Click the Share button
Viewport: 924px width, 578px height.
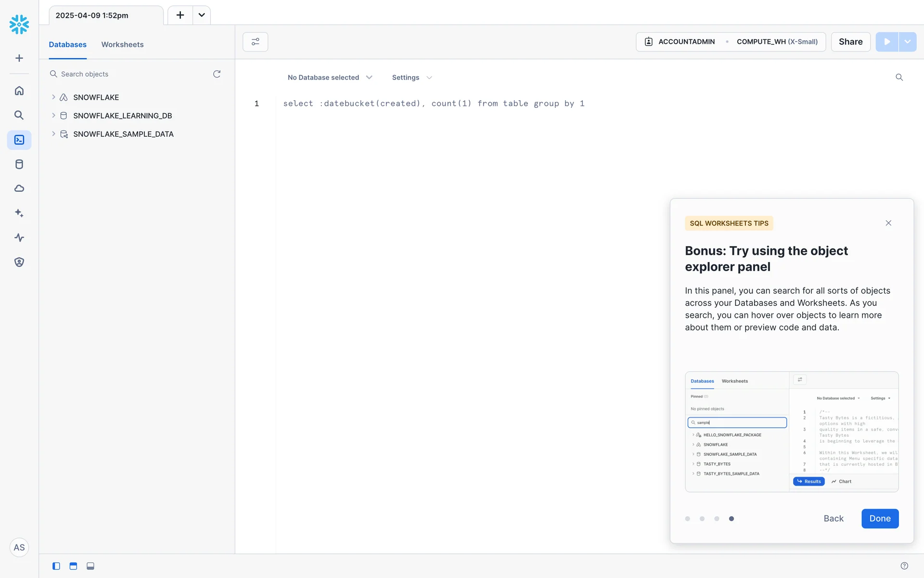pos(850,42)
